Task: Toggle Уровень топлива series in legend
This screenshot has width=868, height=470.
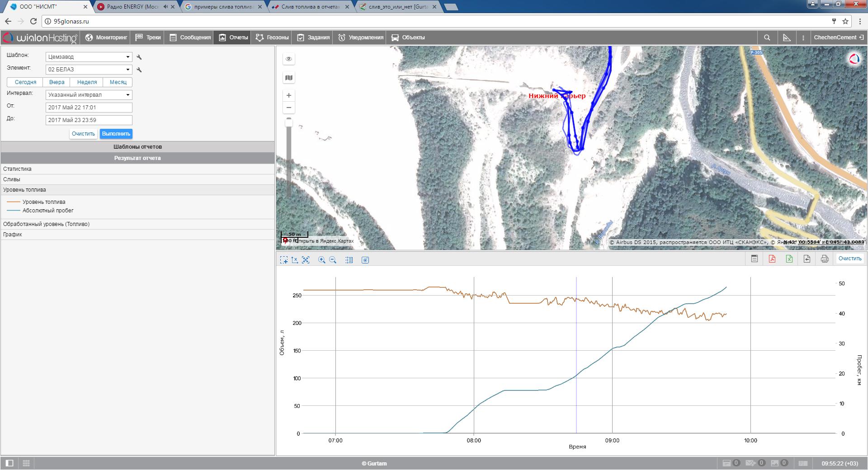Action: 43,202
